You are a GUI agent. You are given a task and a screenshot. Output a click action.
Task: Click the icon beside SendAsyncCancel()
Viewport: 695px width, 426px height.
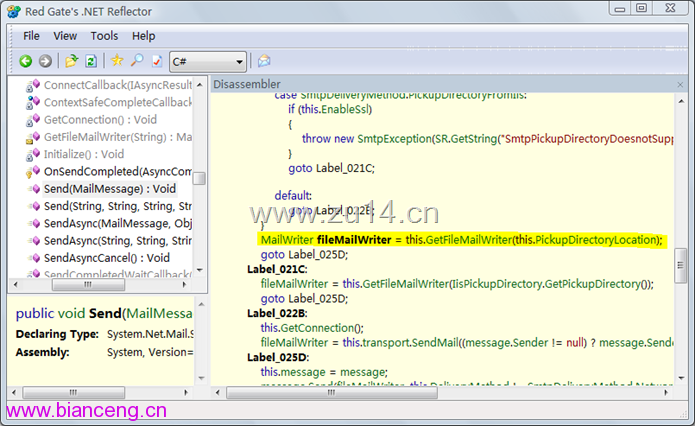[35, 258]
